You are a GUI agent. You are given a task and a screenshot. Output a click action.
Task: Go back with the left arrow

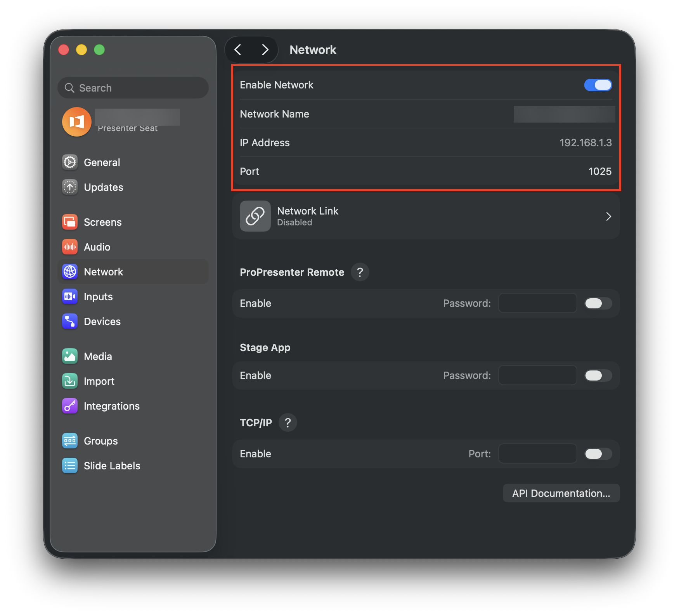pos(238,50)
